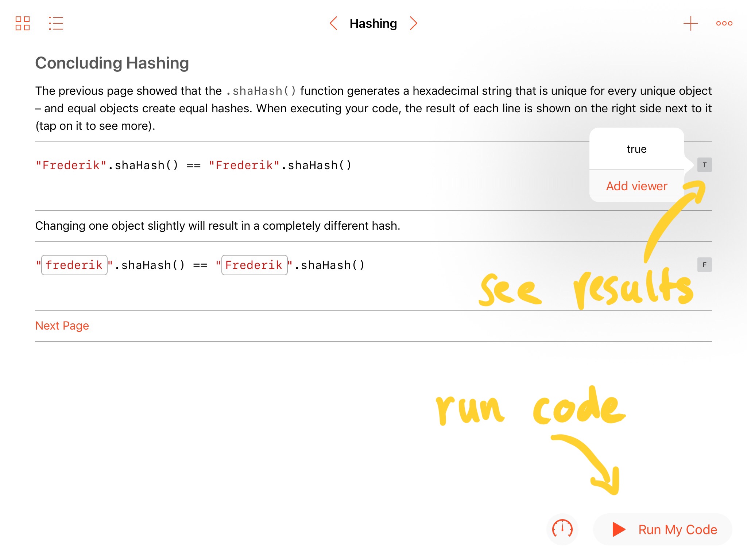Open the three-dots more options menu
Viewport: 747px width, 560px height.
click(x=724, y=23)
